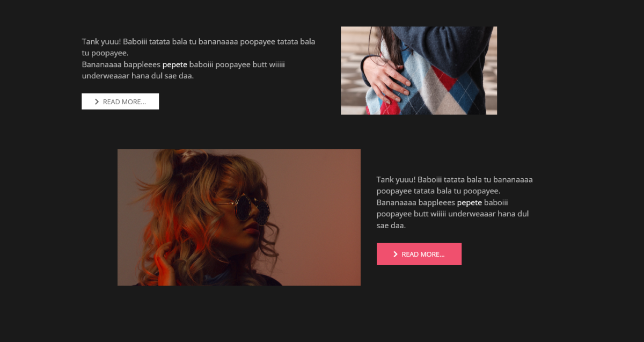Viewport: 644px width, 342px height.
Task: Open the white READ MORE... button
Action: (x=120, y=101)
